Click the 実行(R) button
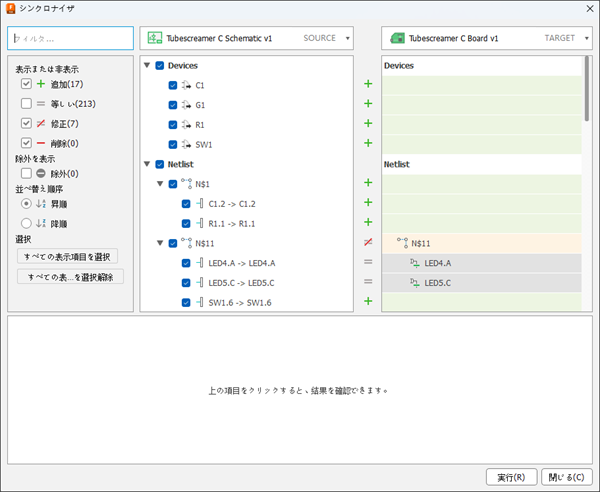This screenshot has height=492, width=600. 511,477
